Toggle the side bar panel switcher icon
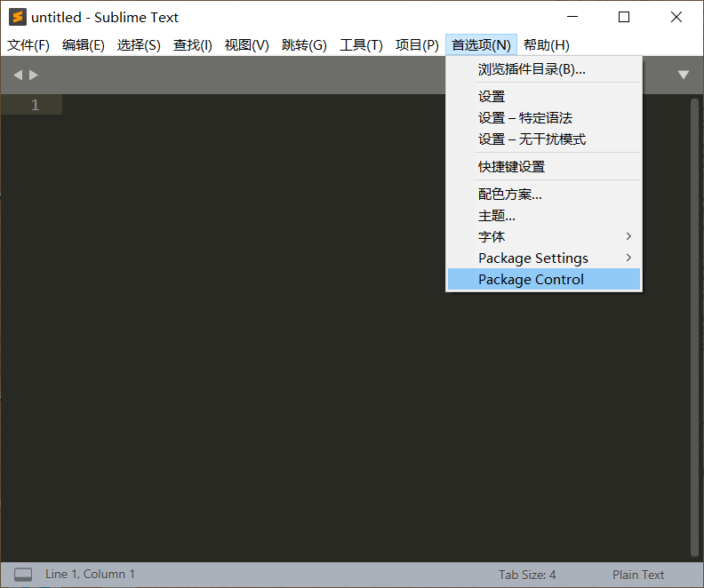This screenshot has width=704, height=588. (x=23, y=575)
